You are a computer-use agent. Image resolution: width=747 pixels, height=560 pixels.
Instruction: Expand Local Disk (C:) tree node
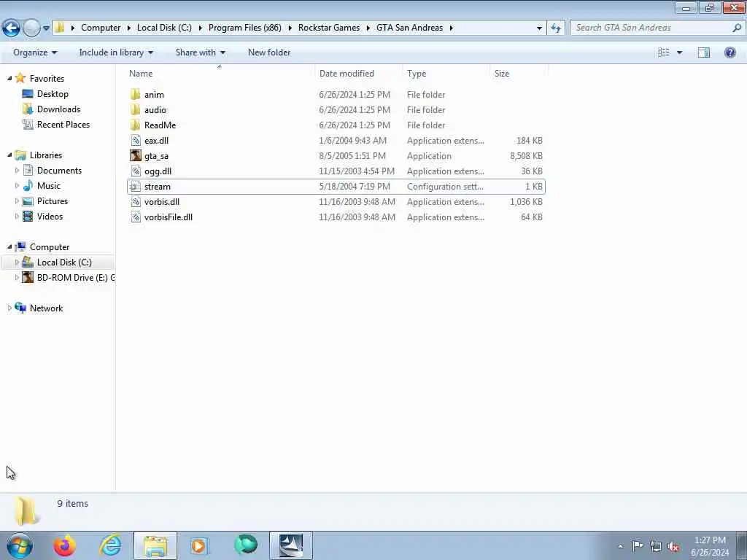[18, 262]
